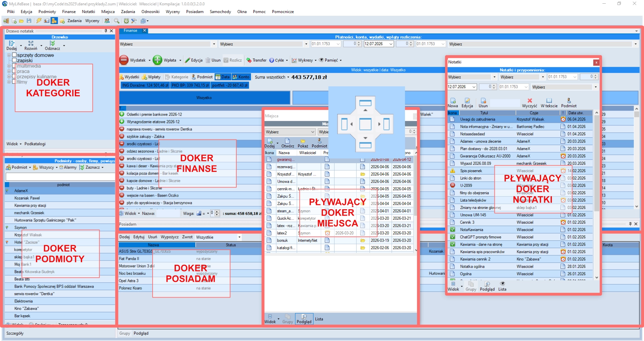
Task: Open the 12.07.2026 date dropdown in Finanse
Action: (x=391, y=44)
